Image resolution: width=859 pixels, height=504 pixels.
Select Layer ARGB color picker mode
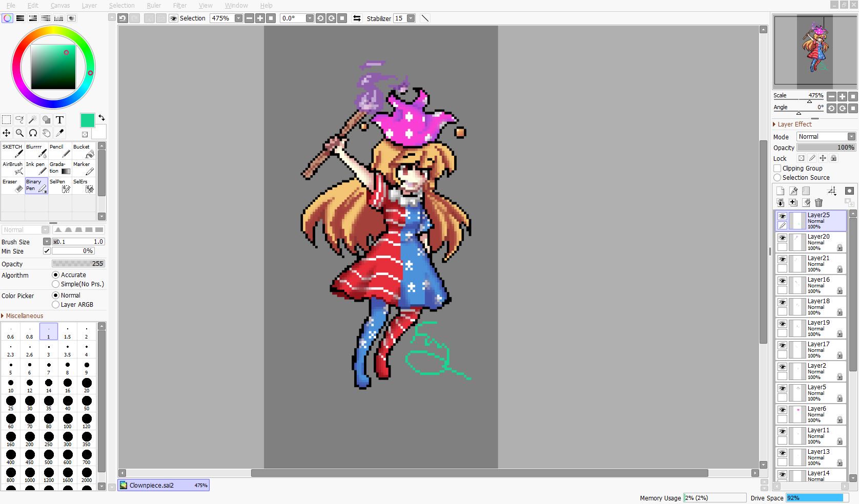click(x=56, y=304)
